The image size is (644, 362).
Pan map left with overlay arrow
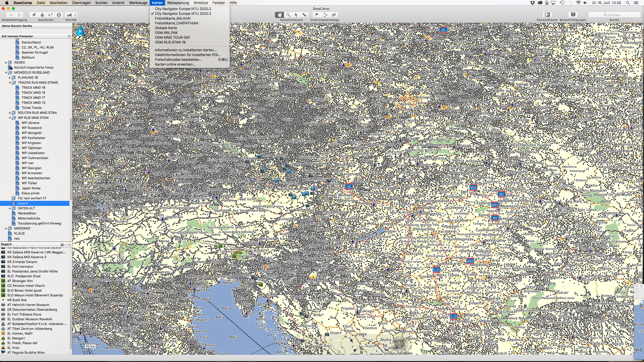(311, 344)
